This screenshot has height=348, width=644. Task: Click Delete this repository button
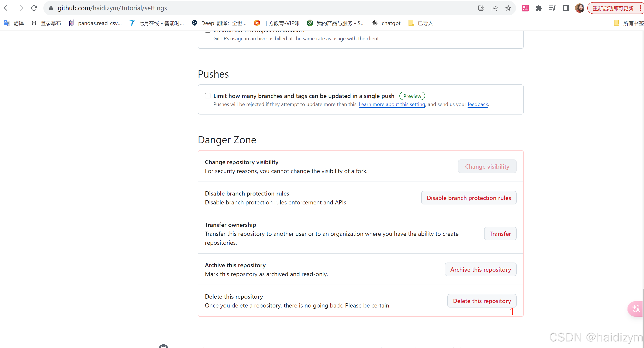pos(482,301)
